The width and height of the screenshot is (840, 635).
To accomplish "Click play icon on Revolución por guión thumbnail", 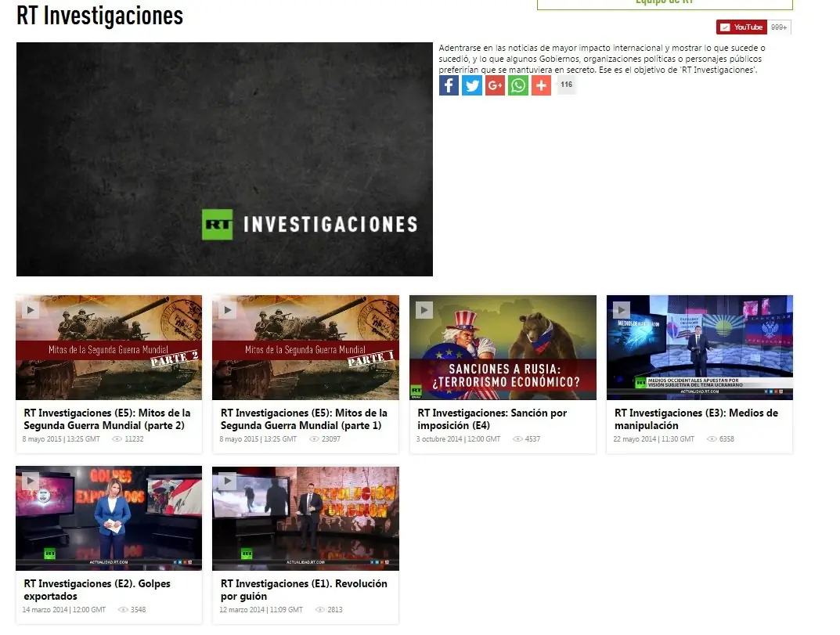I will click(228, 481).
